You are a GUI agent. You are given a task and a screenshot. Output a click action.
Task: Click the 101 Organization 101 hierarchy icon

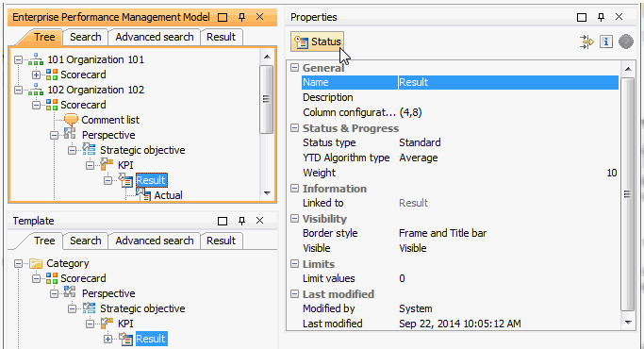tap(36, 59)
